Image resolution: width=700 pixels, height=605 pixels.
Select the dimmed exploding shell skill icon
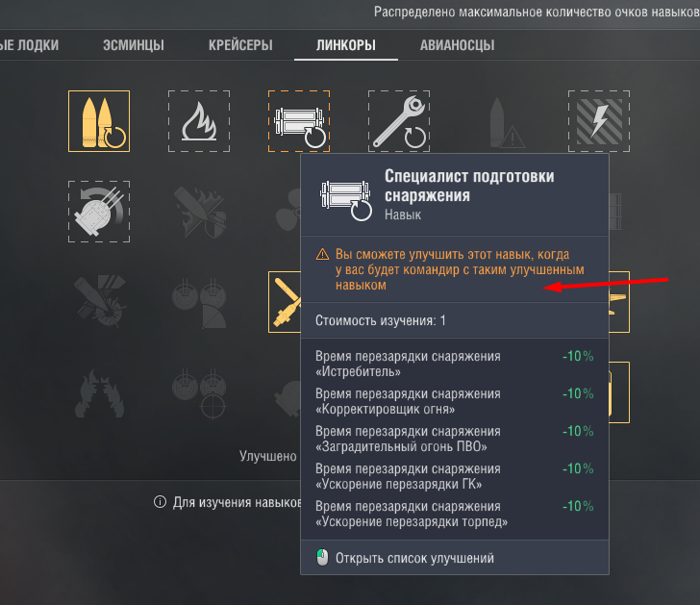point(99,302)
